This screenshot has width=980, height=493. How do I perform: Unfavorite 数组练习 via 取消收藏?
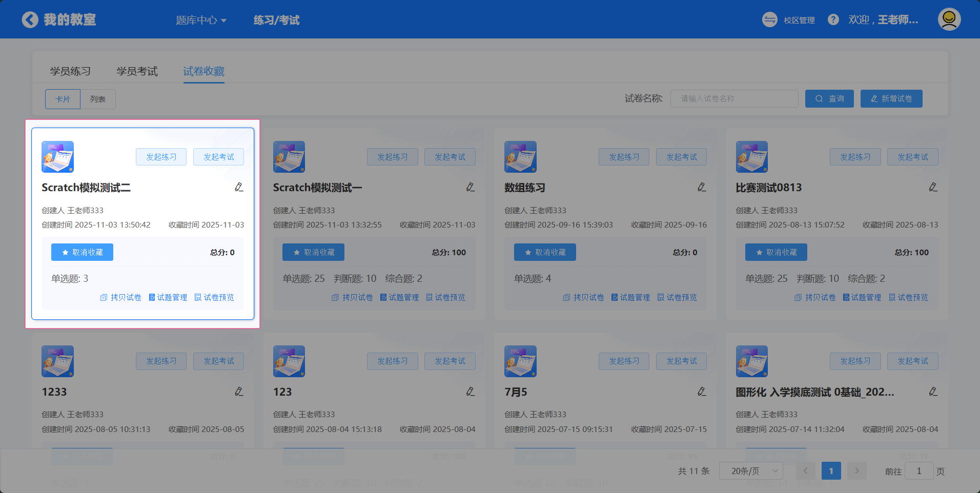545,252
